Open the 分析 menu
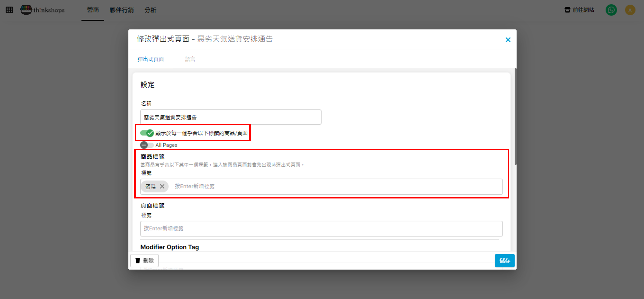Screen dimensions: 644x299 [150, 10]
